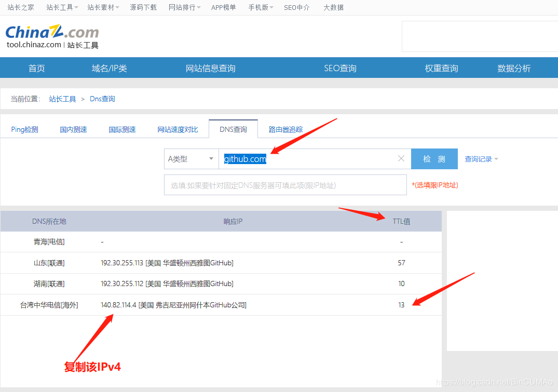558x392 pixels.
Task: Open 大数据 in the top bar
Action: (333, 7)
